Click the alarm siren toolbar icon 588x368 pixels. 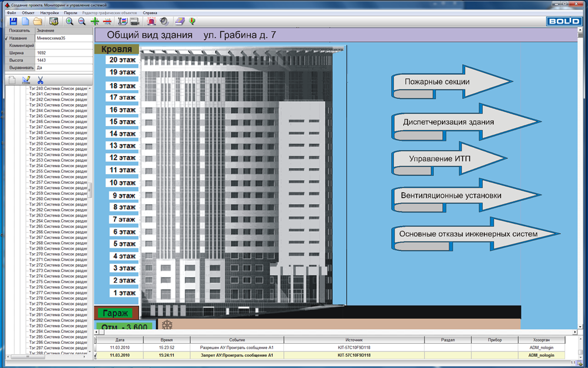click(x=151, y=21)
